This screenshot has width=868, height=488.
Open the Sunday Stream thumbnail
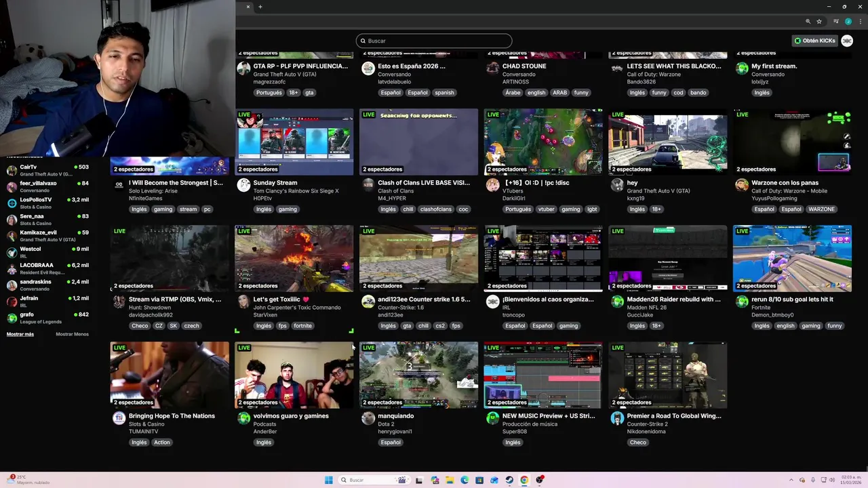tap(294, 142)
